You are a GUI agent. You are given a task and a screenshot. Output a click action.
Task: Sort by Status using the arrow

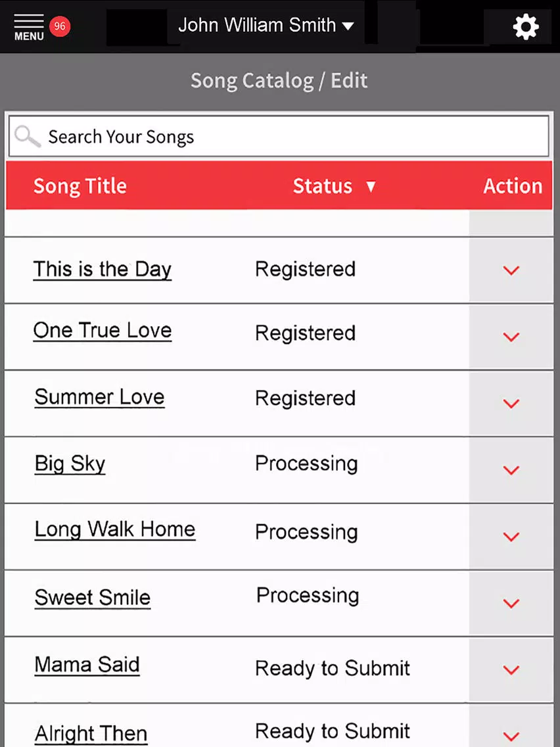(x=371, y=186)
